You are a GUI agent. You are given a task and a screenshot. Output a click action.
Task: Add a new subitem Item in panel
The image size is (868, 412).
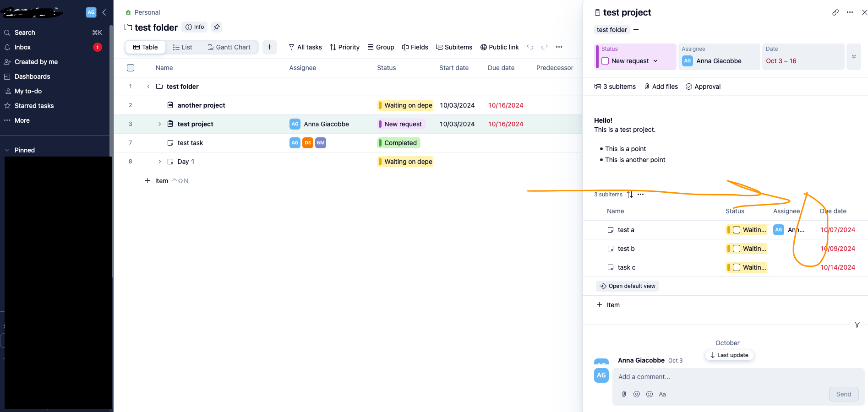pyautogui.click(x=608, y=305)
